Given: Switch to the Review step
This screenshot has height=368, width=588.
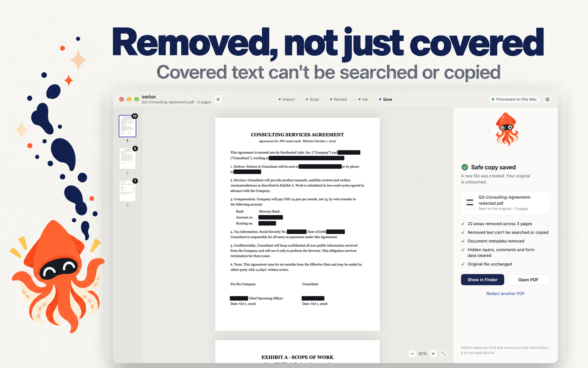Looking at the screenshot, I should pyautogui.click(x=339, y=99).
